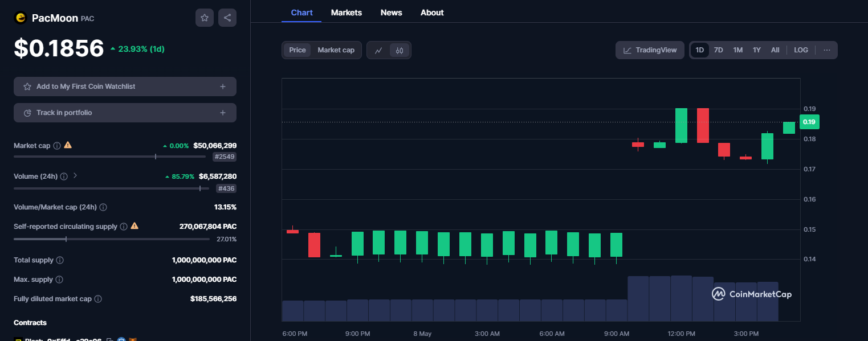This screenshot has width=868, height=341.
Task: Click Add to My First Coin Watchlist
Action: [125, 86]
